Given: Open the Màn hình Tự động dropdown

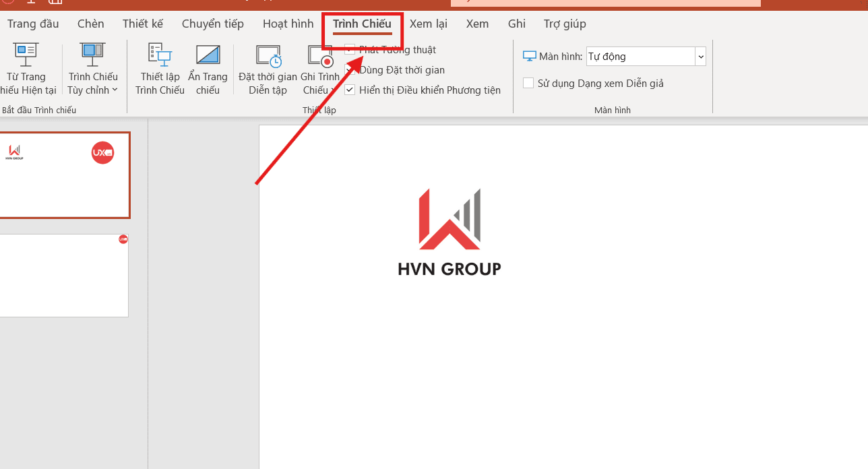Looking at the screenshot, I should tap(701, 56).
